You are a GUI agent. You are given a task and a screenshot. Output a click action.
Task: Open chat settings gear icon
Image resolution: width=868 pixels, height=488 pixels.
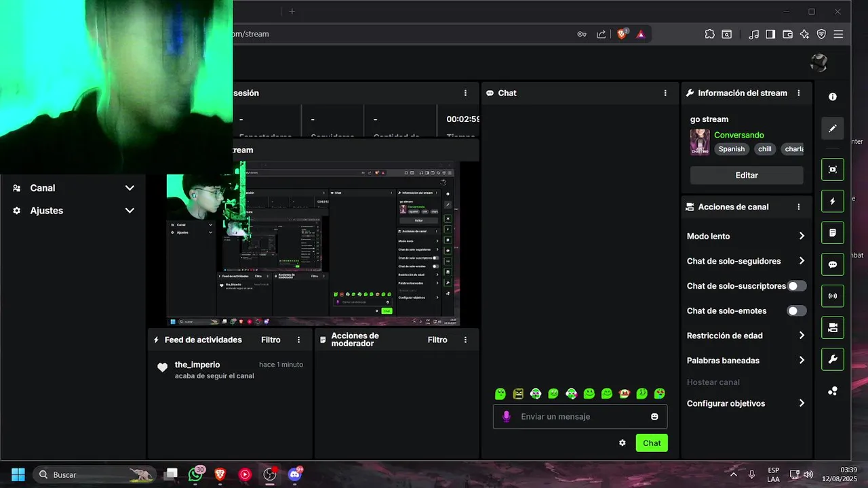pyautogui.click(x=623, y=443)
